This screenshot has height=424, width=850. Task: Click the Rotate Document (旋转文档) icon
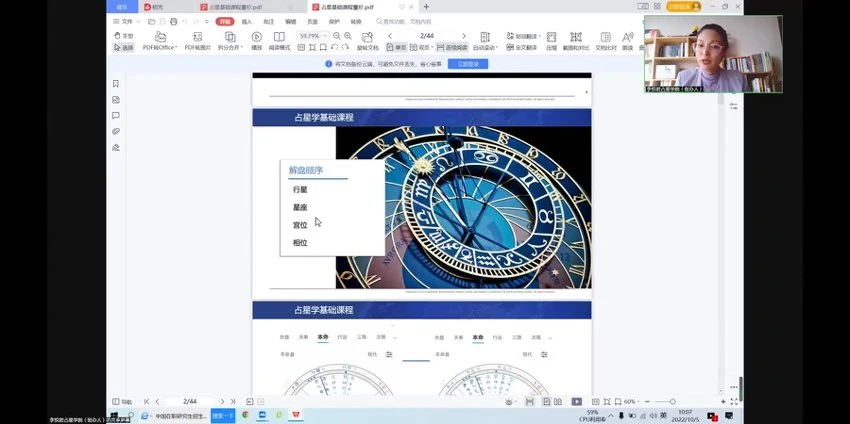point(368,41)
